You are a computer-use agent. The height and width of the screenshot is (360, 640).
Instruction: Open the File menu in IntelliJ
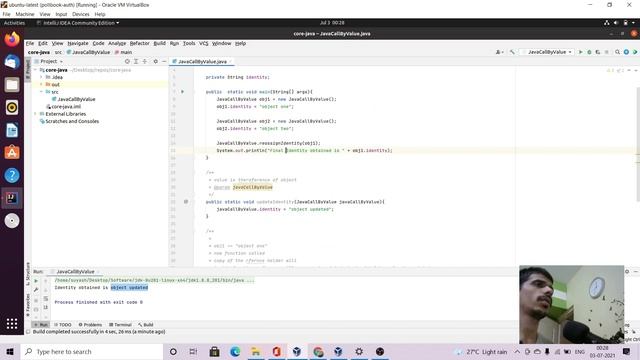(x=30, y=43)
